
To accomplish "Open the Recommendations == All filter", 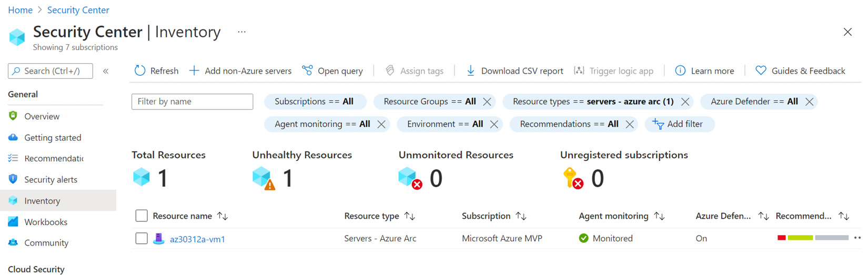I will point(569,124).
